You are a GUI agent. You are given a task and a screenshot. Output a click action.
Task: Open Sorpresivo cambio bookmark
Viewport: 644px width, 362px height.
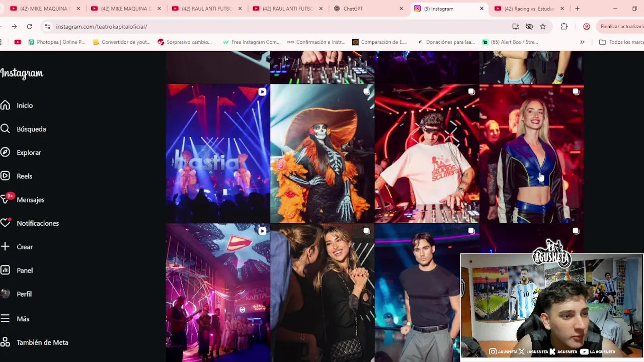pos(185,42)
